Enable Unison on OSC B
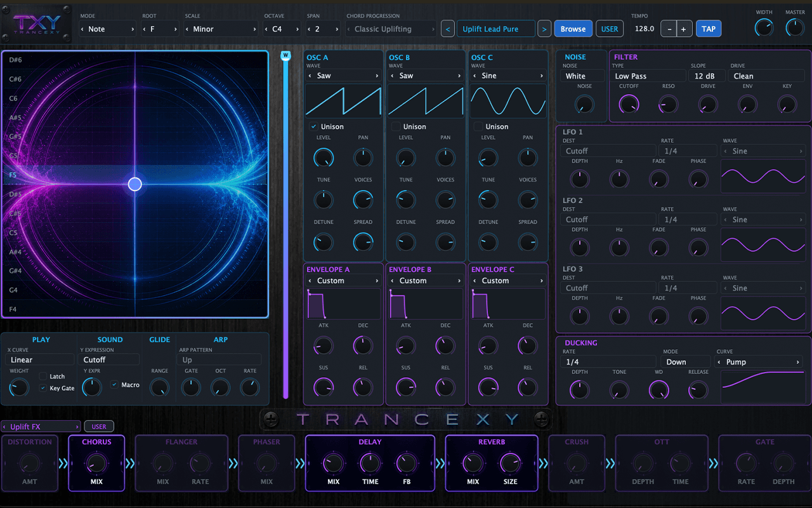The width and height of the screenshot is (812, 508). click(x=396, y=126)
